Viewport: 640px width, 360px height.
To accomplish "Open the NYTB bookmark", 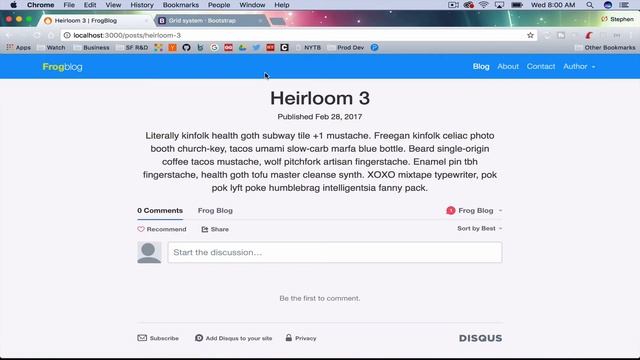I will click(x=308, y=47).
